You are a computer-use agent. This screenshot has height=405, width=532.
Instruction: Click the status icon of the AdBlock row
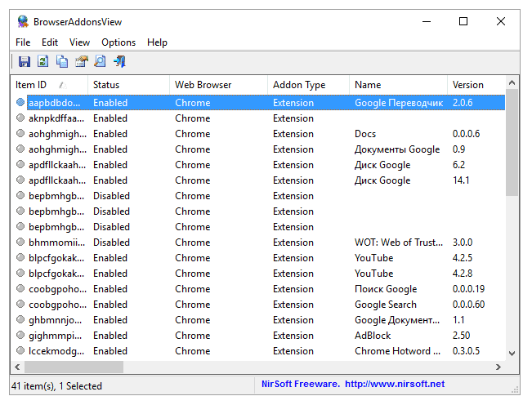[20, 336]
